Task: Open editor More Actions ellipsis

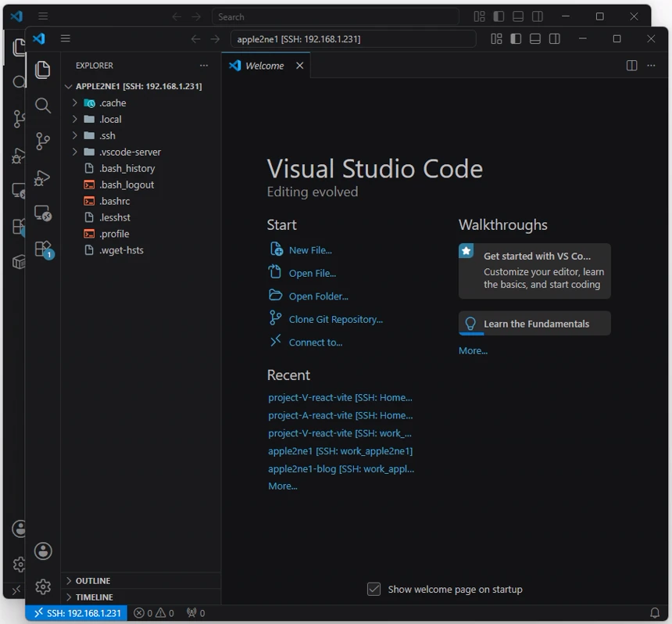Action: click(x=651, y=66)
